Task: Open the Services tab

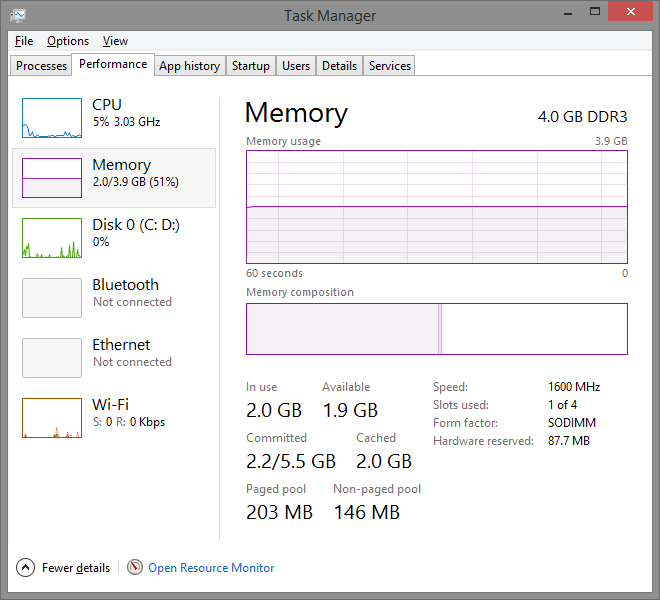Action: click(x=389, y=66)
